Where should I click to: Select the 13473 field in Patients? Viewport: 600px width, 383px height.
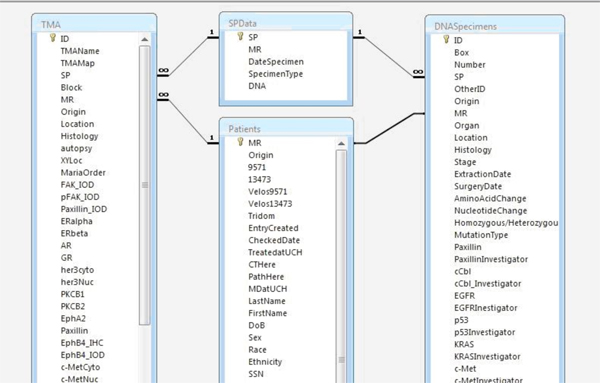pyautogui.click(x=259, y=180)
